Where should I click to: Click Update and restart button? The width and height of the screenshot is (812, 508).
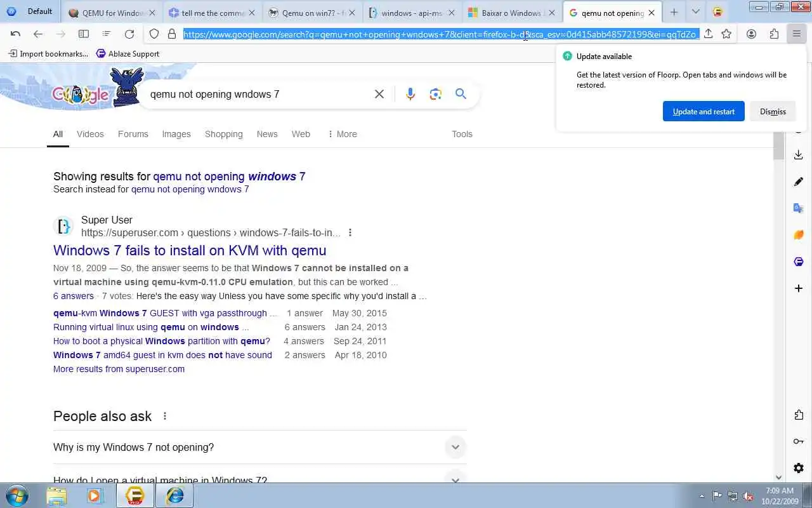tap(704, 111)
